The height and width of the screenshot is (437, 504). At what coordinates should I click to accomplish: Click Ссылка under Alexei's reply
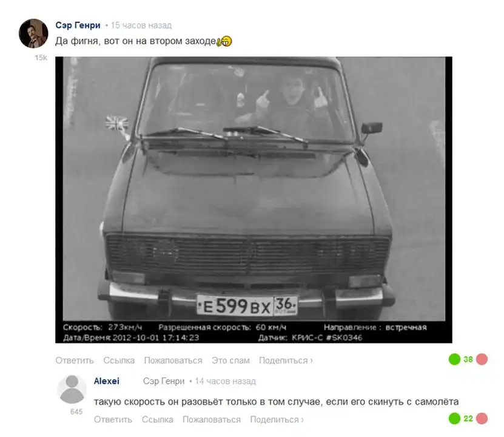pyautogui.click(x=158, y=419)
